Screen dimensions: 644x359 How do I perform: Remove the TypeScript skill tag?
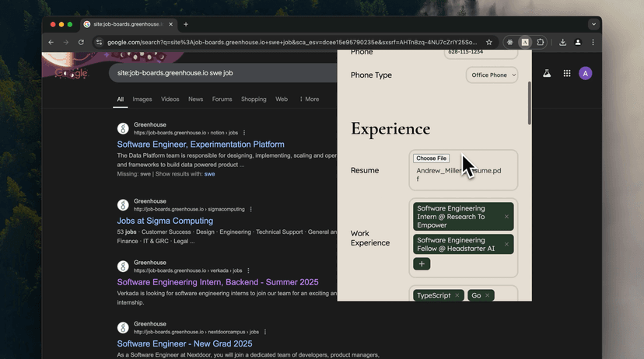coord(457,295)
